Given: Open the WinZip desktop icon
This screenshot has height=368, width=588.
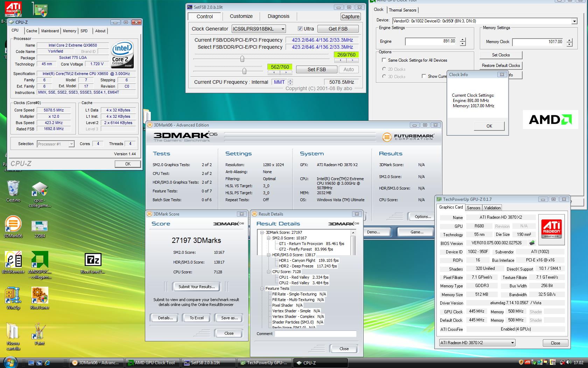Looking at the screenshot, I should 13,298.
